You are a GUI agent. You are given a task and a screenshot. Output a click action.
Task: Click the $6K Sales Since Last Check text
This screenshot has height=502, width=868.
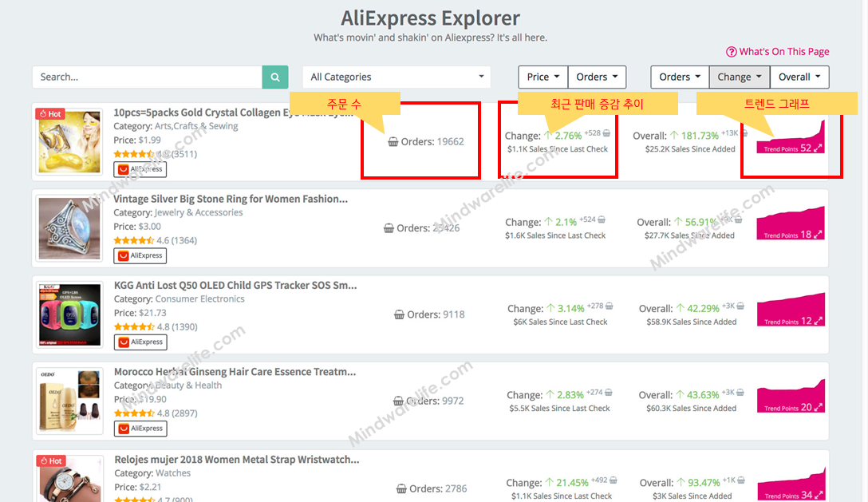point(560,322)
